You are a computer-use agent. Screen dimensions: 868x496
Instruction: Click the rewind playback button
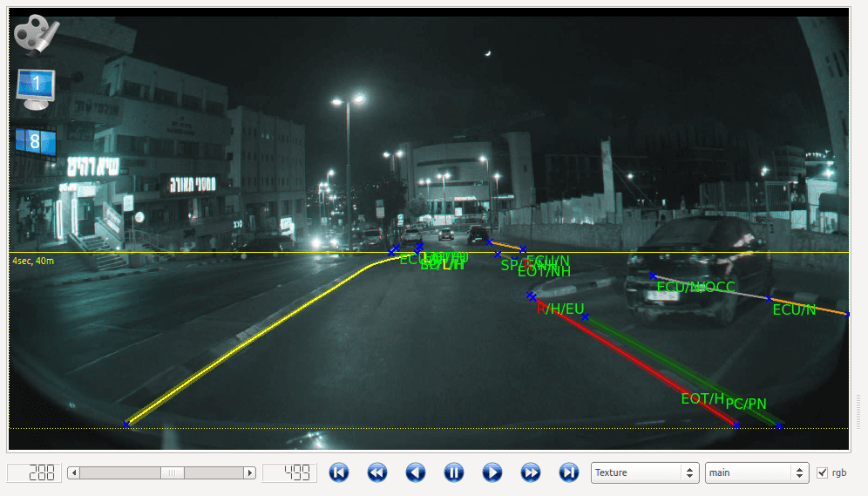coord(377,472)
